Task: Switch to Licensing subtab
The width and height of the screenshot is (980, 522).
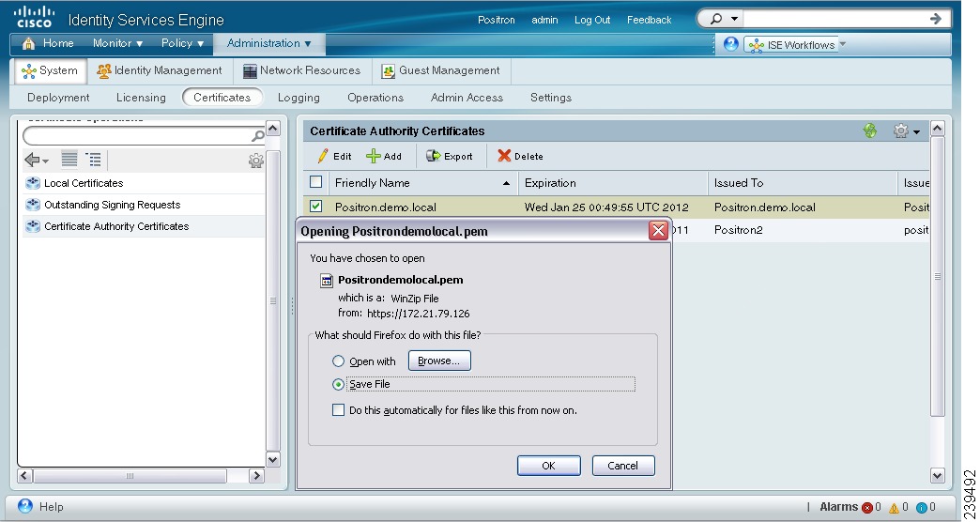Action: click(141, 98)
